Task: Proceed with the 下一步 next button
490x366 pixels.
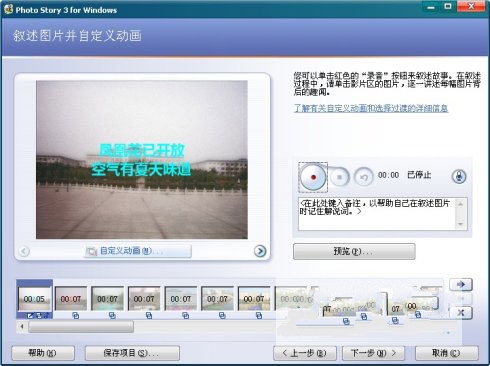Action: (x=373, y=353)
